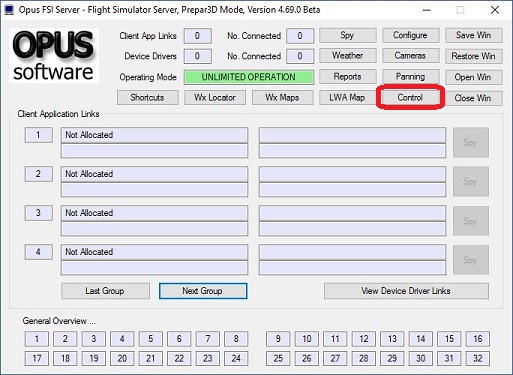Click No. Connected field for device drivers
The image size is (513, 375).
tap(300, 56)
